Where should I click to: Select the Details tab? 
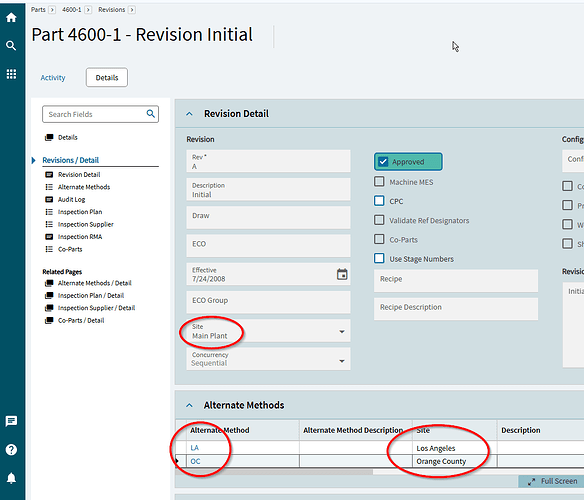click(107, 77)
